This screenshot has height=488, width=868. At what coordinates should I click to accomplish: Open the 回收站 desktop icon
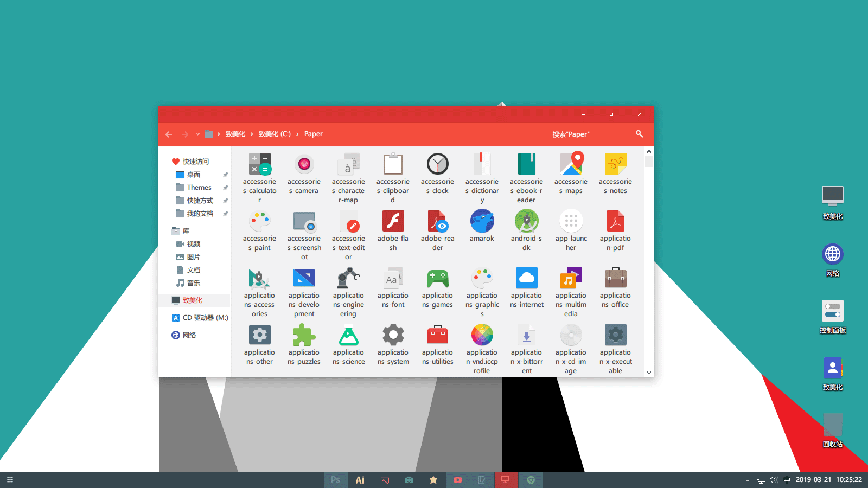(833, 431)
